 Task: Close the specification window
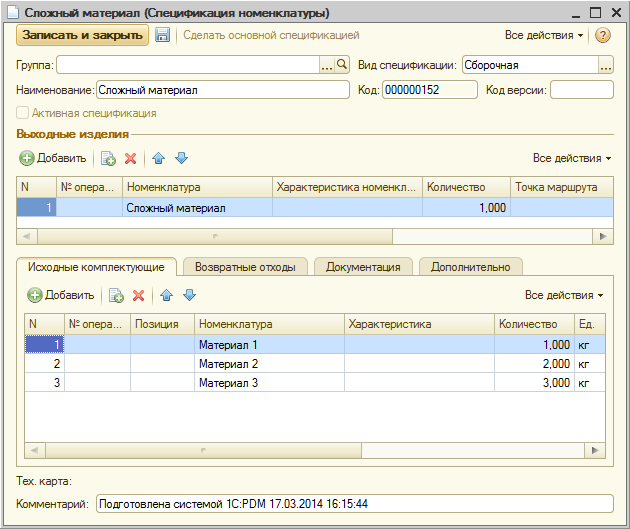pos(616,12)
